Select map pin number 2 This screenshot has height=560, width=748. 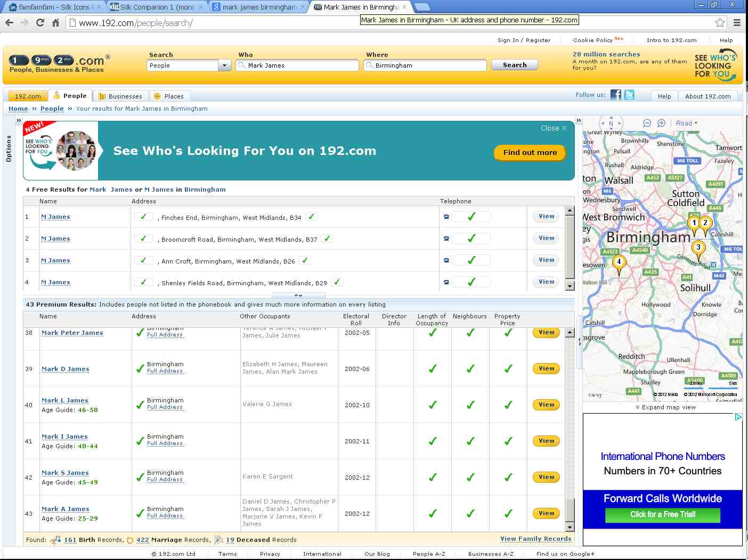click(x=705, y=225)
